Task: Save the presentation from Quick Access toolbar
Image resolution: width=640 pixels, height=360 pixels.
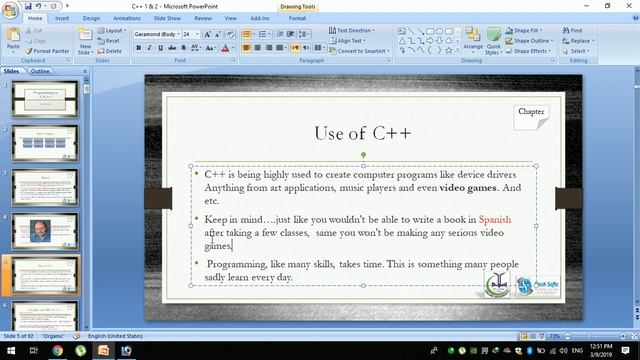Action: coord(28,6)
